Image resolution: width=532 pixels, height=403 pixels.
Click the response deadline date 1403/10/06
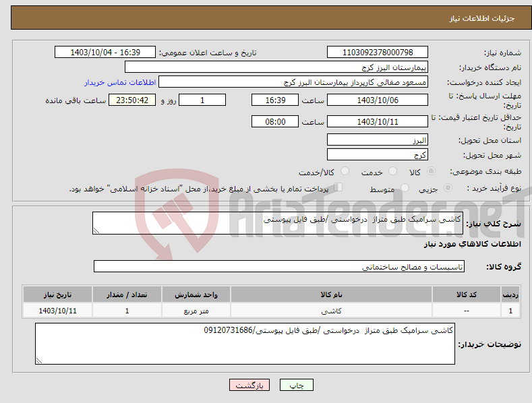(378, 100)
